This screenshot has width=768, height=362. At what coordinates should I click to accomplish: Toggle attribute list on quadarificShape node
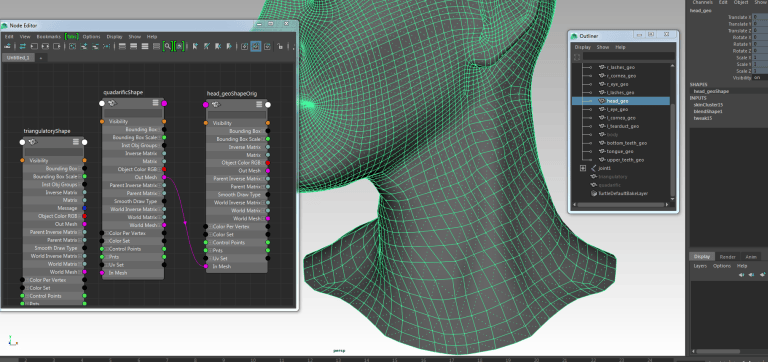coord(155,103)
